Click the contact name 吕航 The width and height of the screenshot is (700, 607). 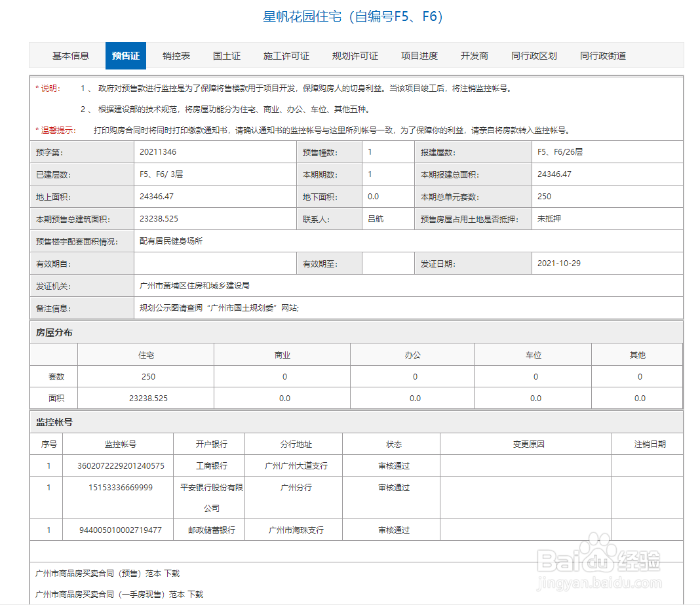[376, 219]
